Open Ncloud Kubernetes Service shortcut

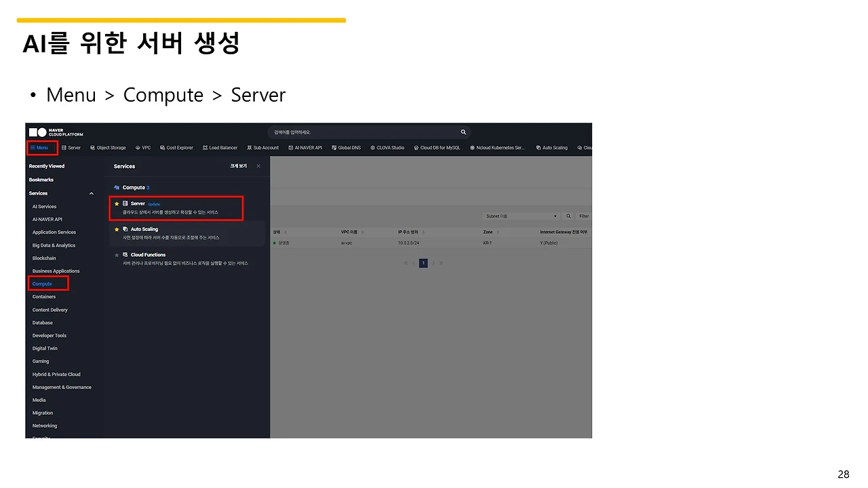pos(497,148)
